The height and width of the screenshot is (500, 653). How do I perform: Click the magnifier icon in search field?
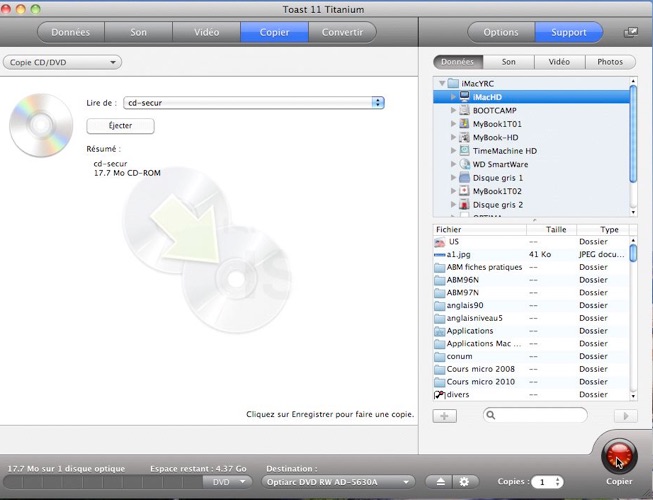click(491, 415)
